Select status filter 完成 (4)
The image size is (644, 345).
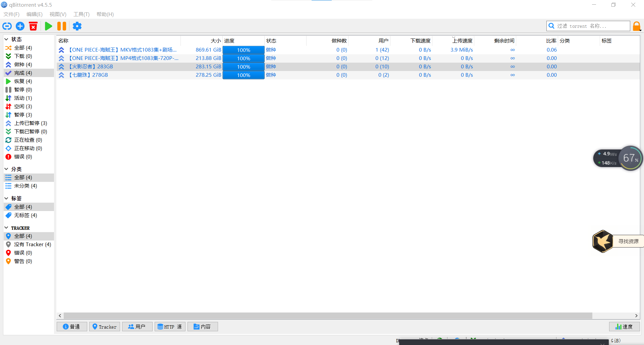(x=29, y=73)
